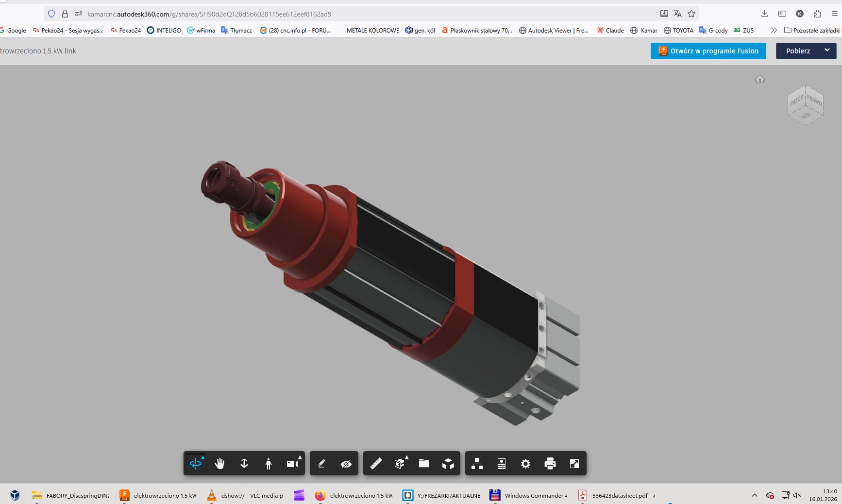The height and width of the screenshot is (504, 842).
Task: Show site security padlock info
Action: coord(65,14)
